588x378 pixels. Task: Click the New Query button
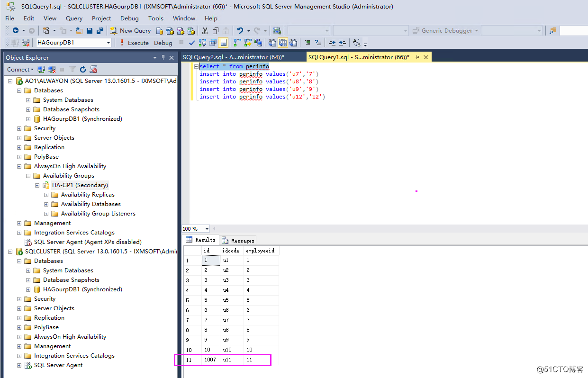(x=131, y=31)
